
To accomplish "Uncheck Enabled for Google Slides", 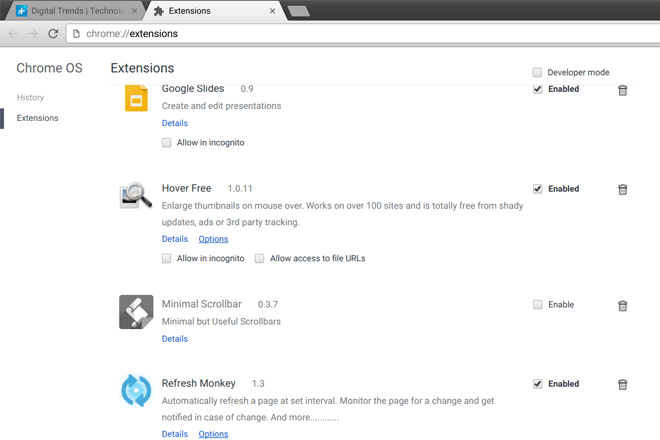I will [538, 89].
